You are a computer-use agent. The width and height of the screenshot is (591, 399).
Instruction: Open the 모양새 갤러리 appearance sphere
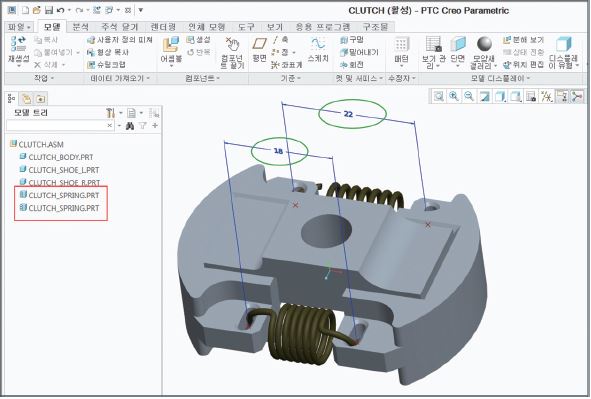point(484,44)
